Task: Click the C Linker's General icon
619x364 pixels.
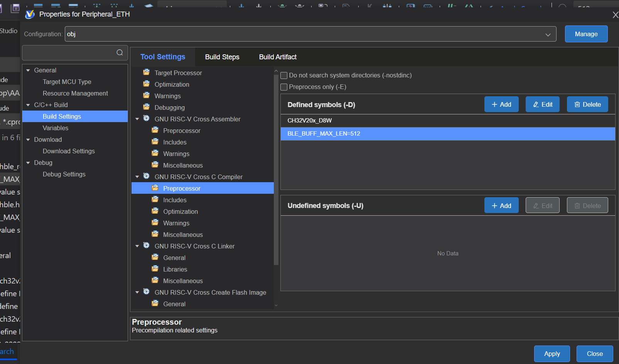Action: click(x=155, y=257)
